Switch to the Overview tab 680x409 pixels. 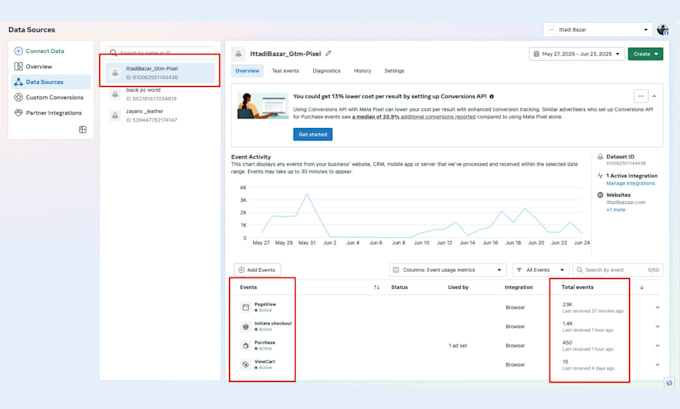pos(247,71)
